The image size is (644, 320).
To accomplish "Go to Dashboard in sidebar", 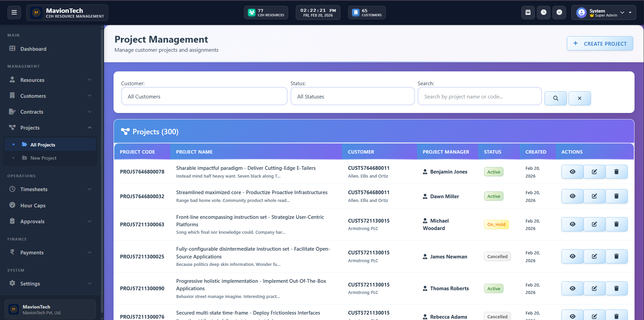I will coord(33,49).
